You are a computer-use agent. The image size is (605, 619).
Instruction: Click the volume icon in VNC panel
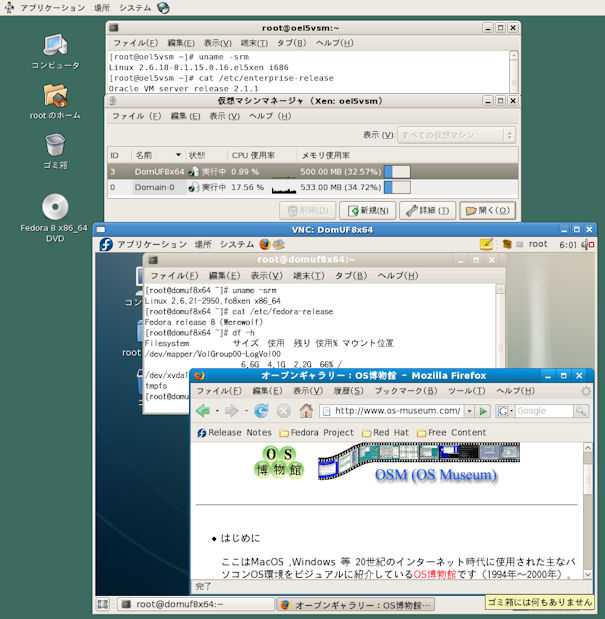587,245
